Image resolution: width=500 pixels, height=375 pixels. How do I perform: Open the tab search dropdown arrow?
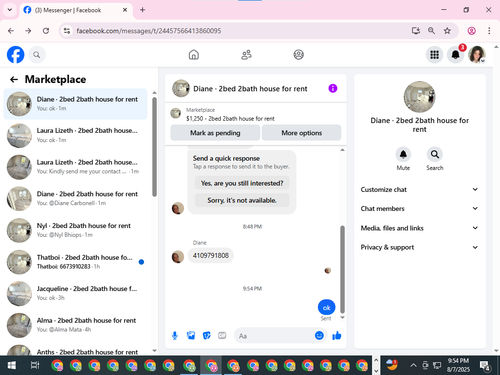pos(10,10)
